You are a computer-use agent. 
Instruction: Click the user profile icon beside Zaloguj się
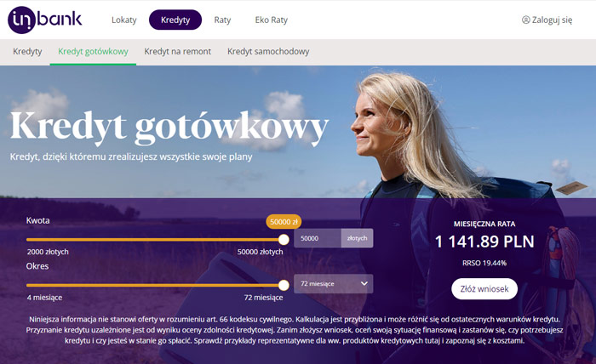[526, 20]
